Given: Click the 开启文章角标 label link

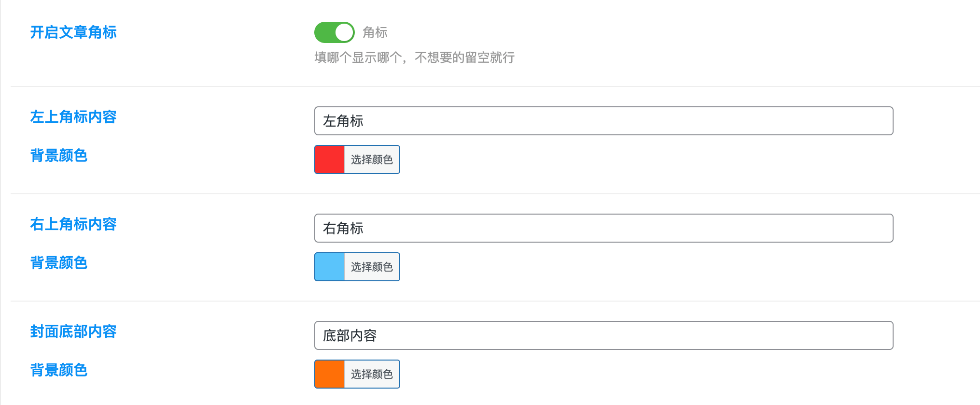Looking at the screenshot, I should pyautogui.click(x=73, y=32).
